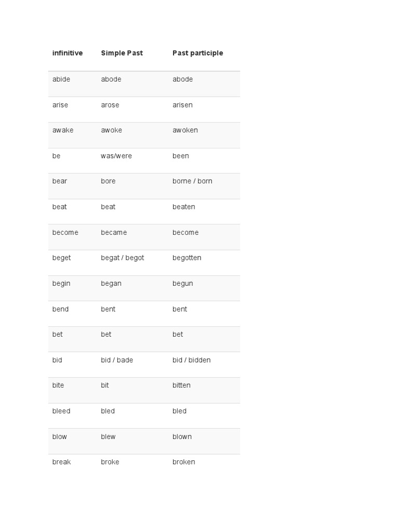The height and width of the screenshot is (532, 399).
Task: Click the 'begat / begot' entry
Action: [122, 258]
